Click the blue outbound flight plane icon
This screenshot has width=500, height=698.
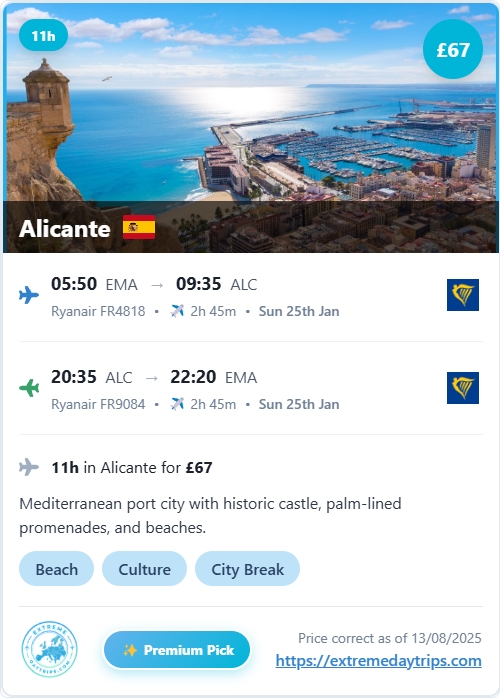[29, 295]
